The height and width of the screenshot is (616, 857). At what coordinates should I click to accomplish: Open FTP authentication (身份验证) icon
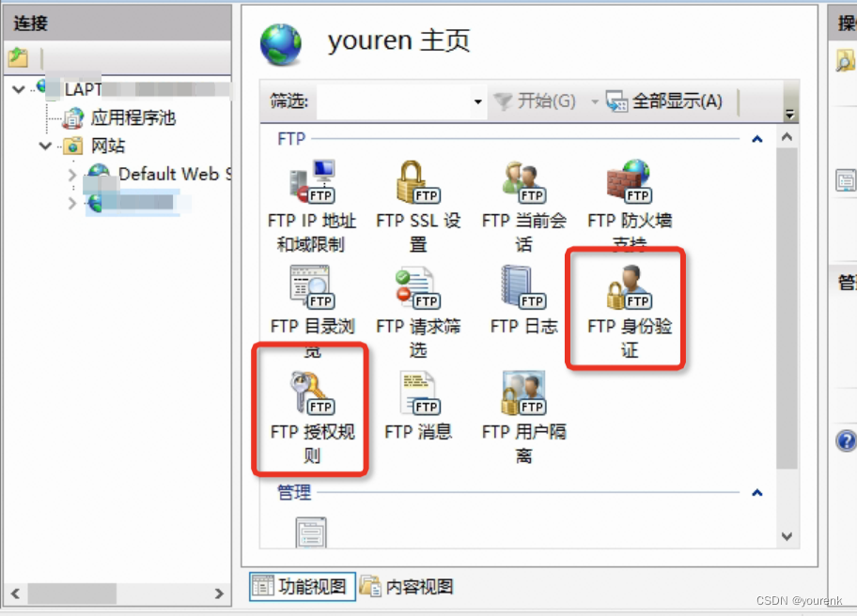click(x=629, y=311)
